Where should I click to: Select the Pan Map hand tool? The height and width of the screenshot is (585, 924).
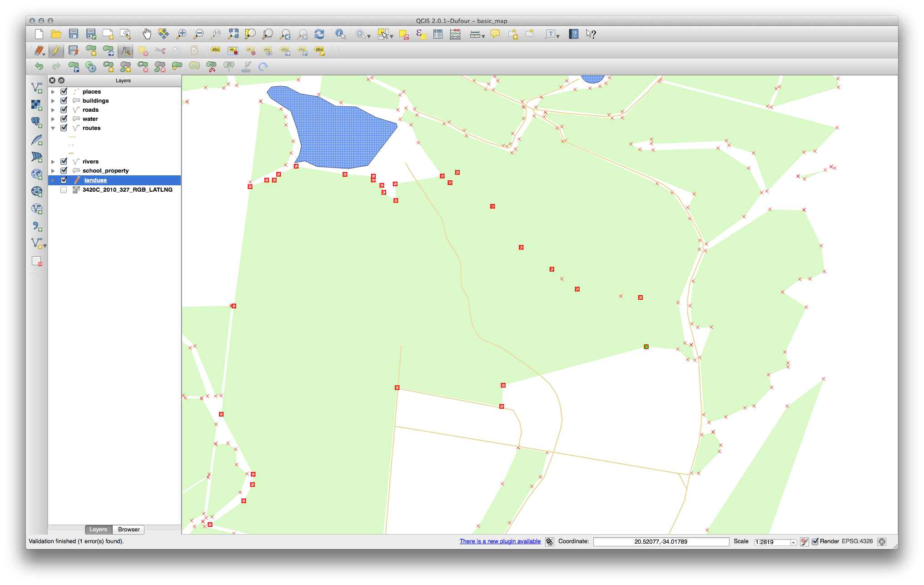147,34
